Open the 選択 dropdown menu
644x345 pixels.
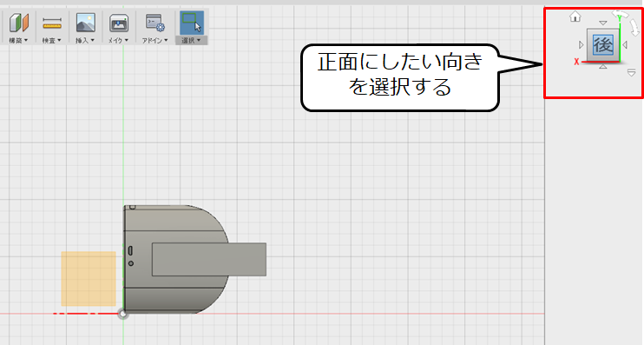(x=192, y=40)
